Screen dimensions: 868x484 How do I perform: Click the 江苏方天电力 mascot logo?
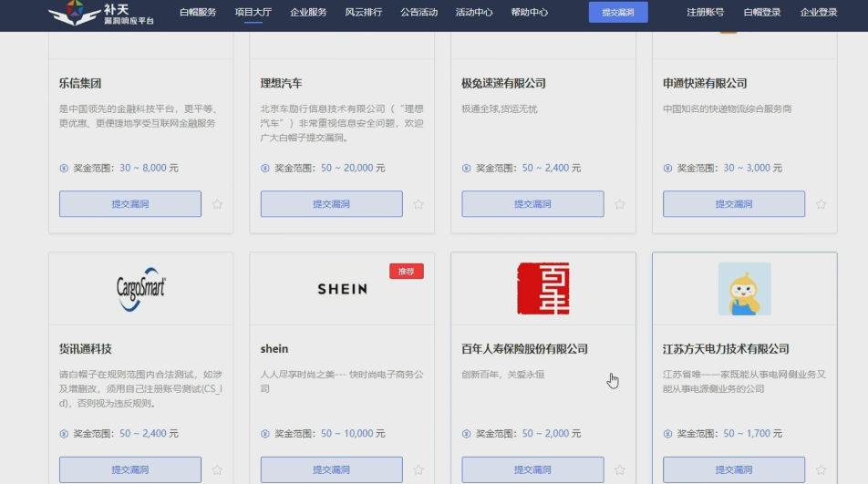(745, 289)
